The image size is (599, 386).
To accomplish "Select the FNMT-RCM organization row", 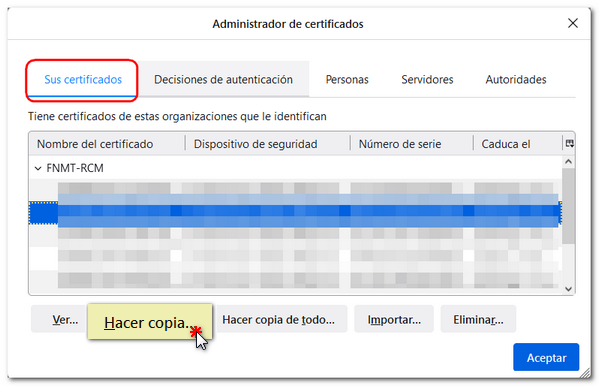I will (295, 168).
